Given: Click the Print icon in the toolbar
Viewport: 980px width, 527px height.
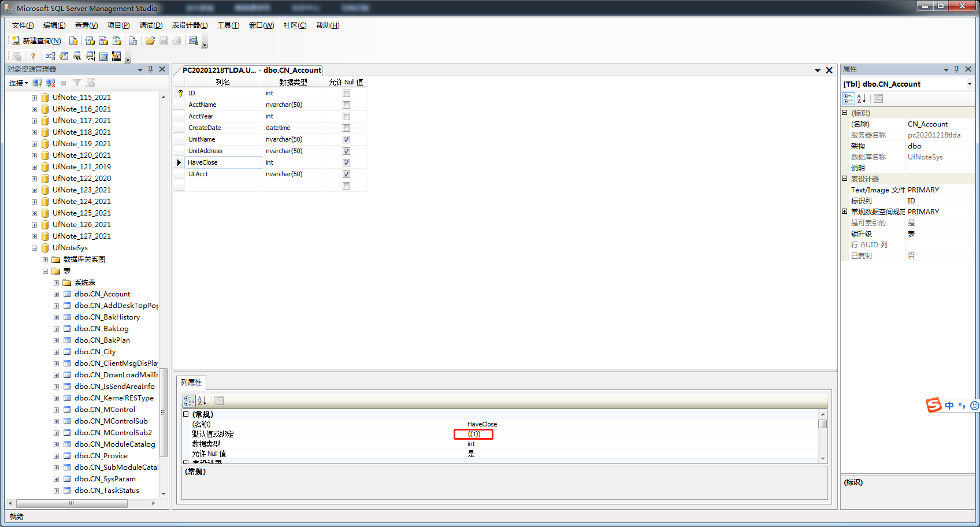Looking at the screenshot, I should [177, 40].
